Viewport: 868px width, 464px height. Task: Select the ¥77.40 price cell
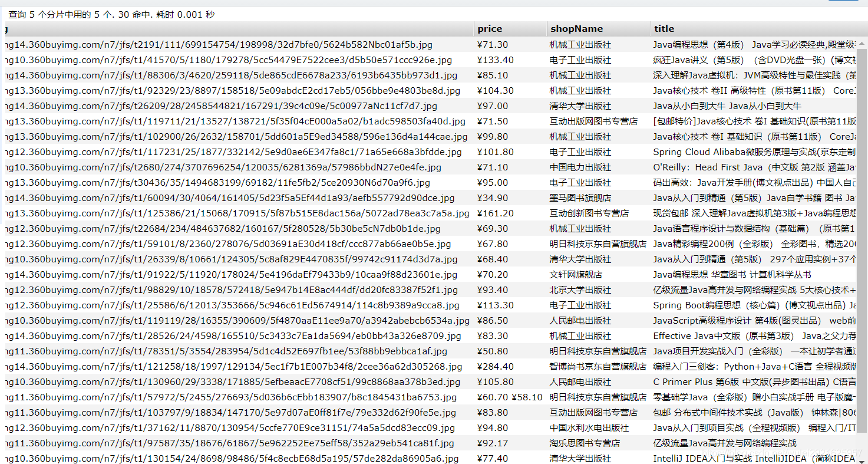point(493,459)
